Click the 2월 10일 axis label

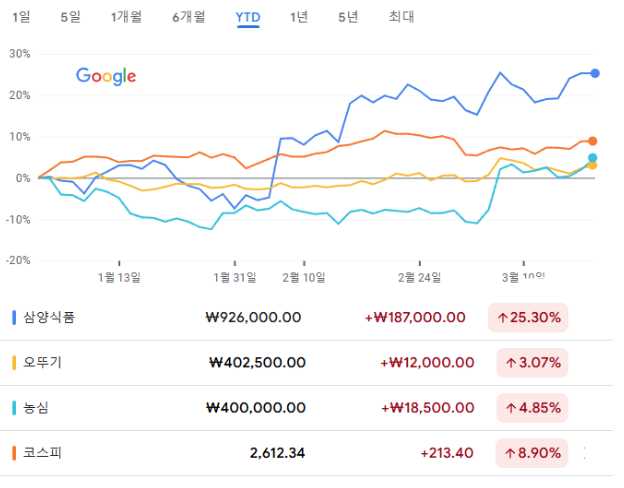coord(304,277)
